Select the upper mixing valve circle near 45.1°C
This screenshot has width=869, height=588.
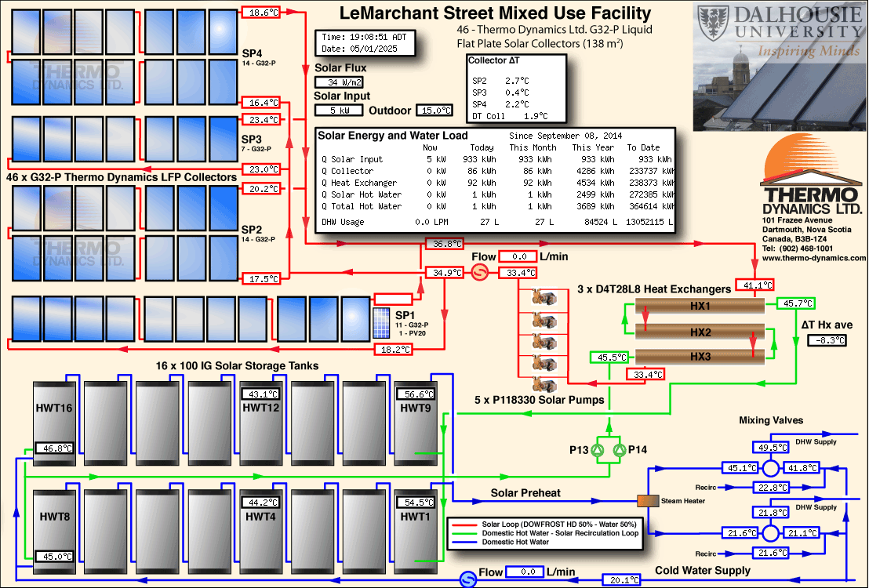[770, 468]
